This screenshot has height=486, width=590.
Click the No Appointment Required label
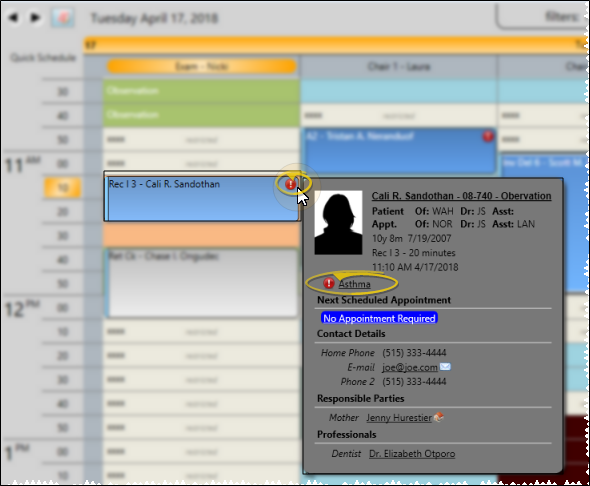(379, 318)
